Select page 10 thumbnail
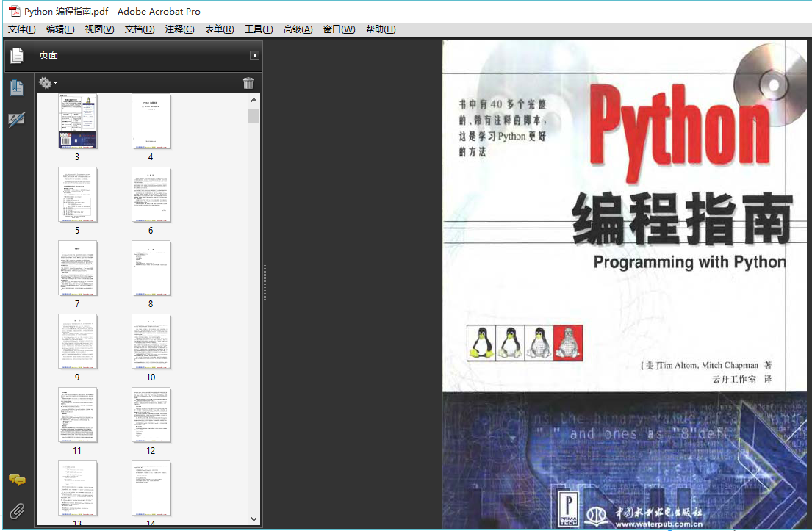Screen dimensions: 812x531 click(151, 342)
